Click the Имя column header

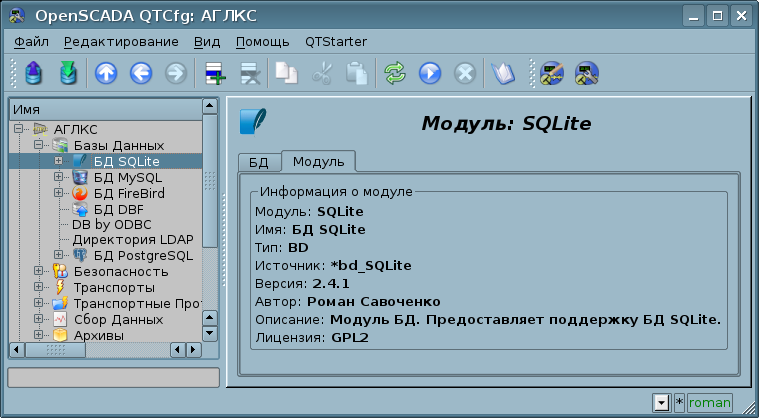click(106, 110)
